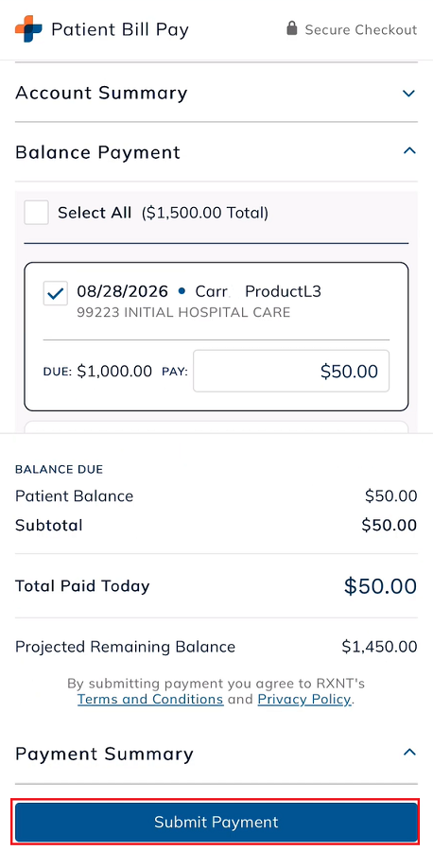The height and width of the screenshot is (868, 433).
Task: Collapse the Balance Payment section chevron
Action: point(409,150)
